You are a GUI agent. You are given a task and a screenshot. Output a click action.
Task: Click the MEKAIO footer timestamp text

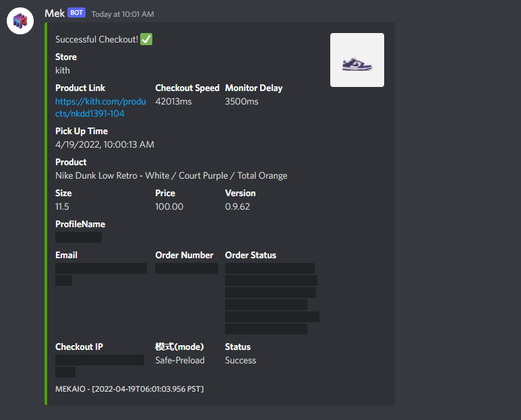click(x=129, y=389)
